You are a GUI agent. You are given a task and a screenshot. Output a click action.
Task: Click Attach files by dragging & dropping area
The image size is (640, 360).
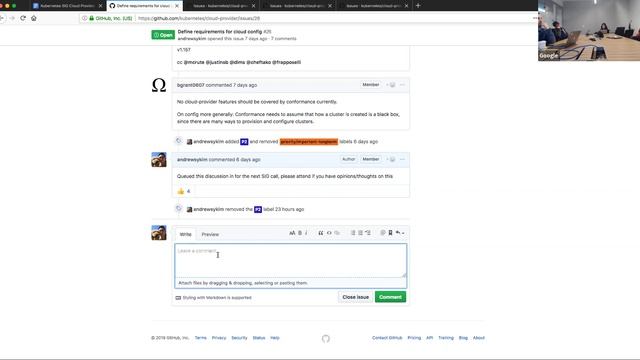pyautogui.click(x=291, y=283)
